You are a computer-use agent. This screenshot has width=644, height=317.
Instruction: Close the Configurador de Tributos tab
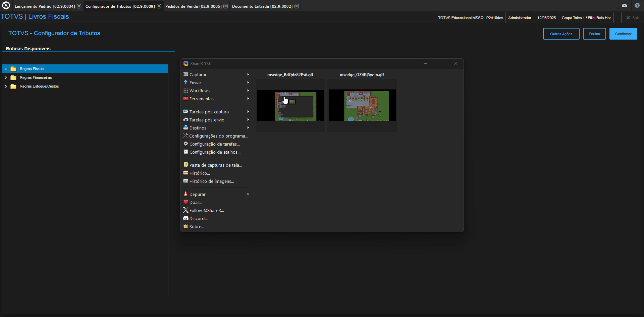click(159, 6)
